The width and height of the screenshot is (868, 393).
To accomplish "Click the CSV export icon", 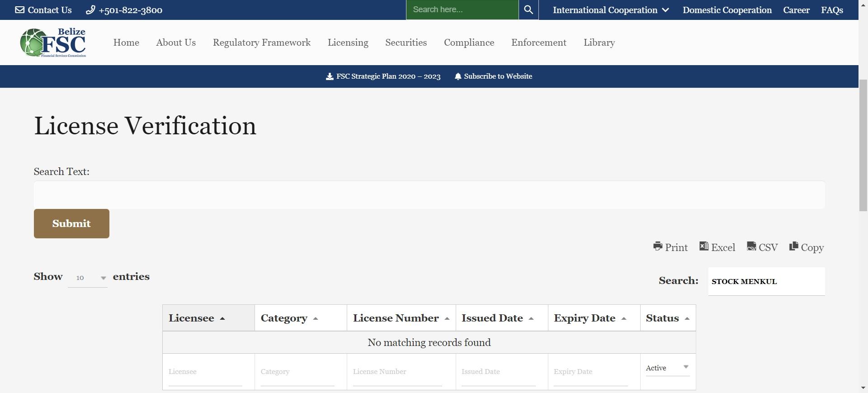I will (751, 246).
